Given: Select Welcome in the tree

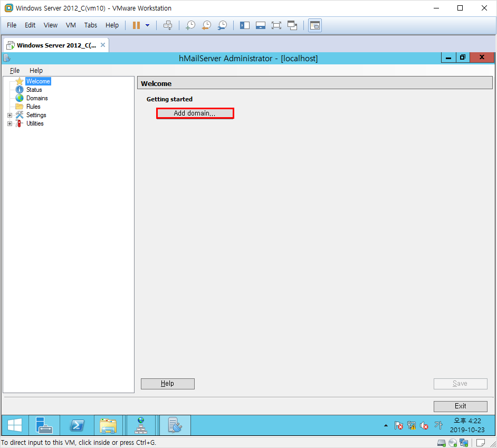Looking at the screenshot, I should 38,81.
